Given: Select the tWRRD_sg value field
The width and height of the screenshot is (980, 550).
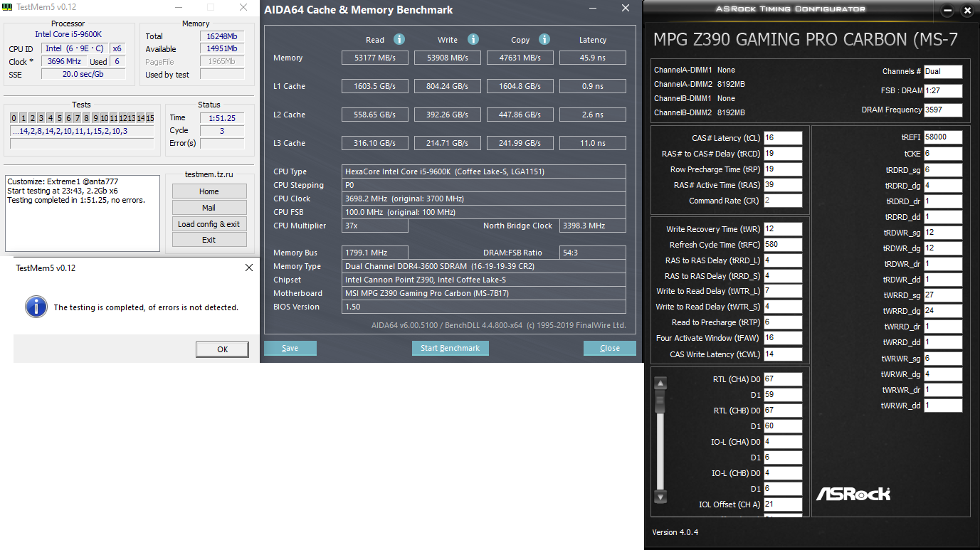Looking at the screenshot, I should point(943,295).
